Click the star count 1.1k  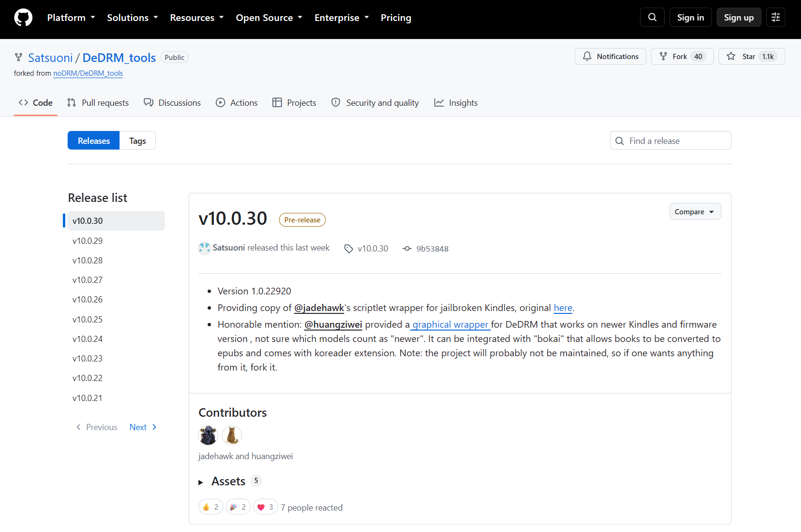click(768, 56)
